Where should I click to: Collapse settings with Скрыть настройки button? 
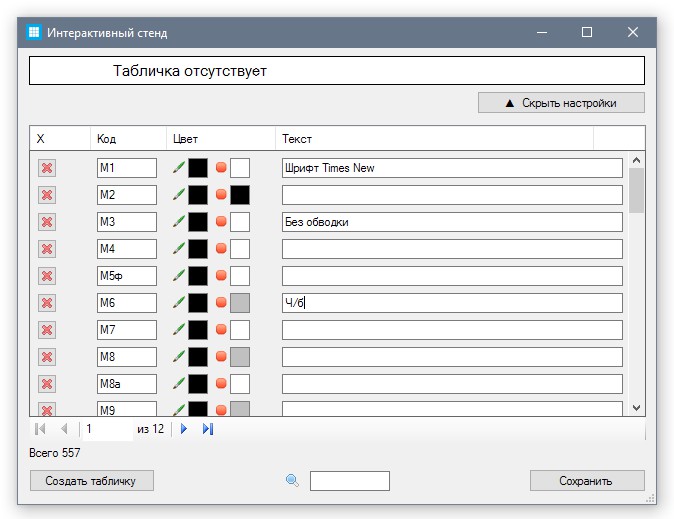click(x=561, y=103)
